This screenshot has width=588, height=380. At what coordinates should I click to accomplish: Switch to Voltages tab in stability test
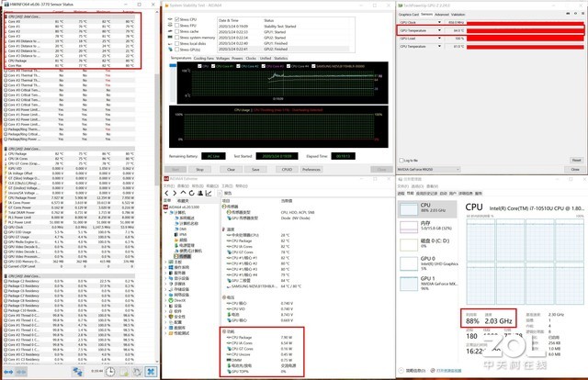(x=222, y=59)
